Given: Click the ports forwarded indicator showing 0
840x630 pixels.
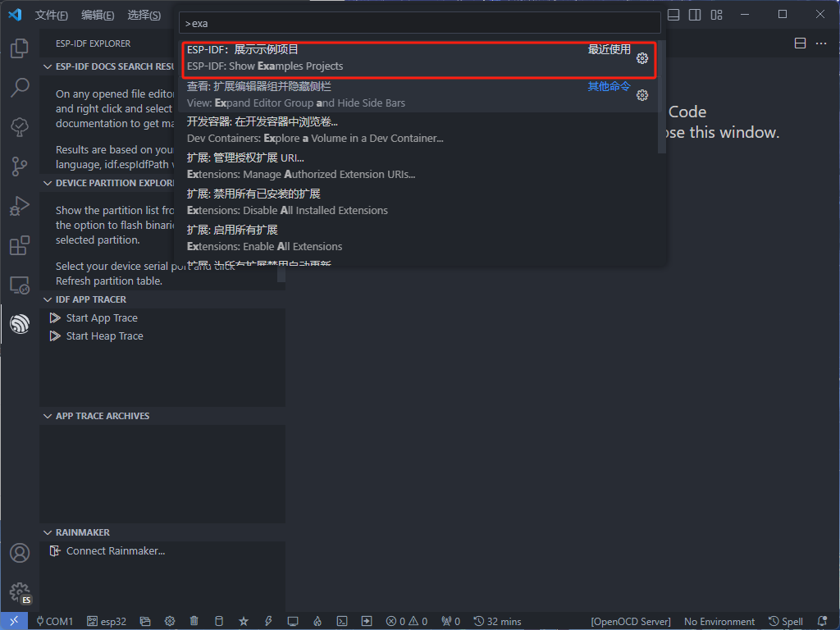Looking at the screenshot, I should tap(450, 622).
